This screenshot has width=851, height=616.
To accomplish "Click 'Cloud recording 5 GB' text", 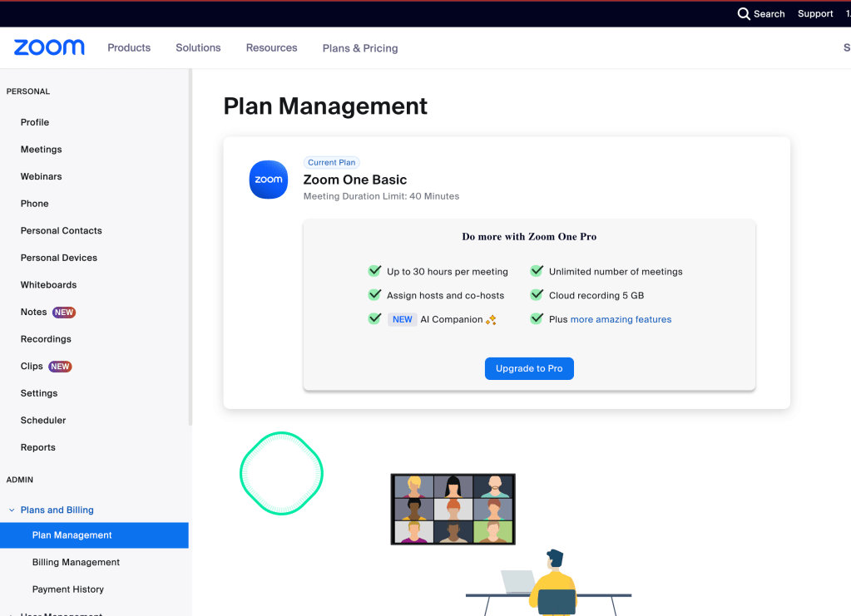I will (596, 295).
